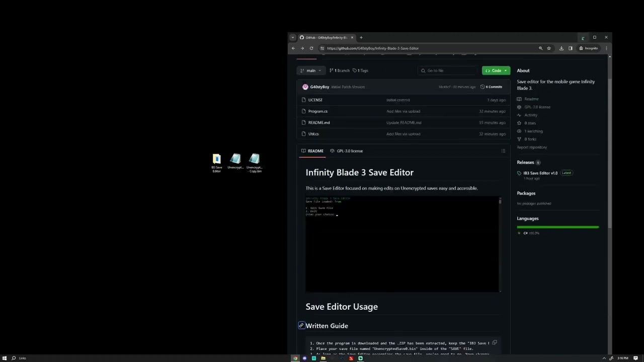Viewport: 644px width, 362px height.
Task: Copy the written guide code block
Action: tap(495, 343)
